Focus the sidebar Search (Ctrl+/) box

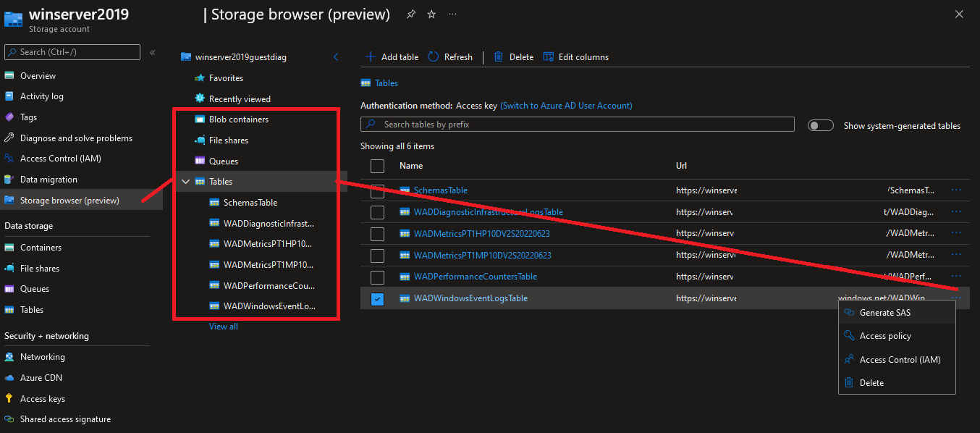click(72, 52)
